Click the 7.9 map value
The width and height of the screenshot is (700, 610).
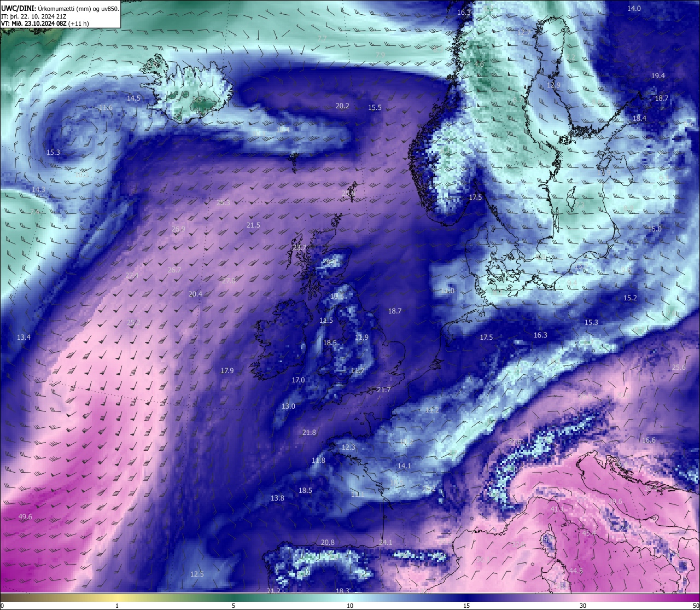tap(380, 55)
